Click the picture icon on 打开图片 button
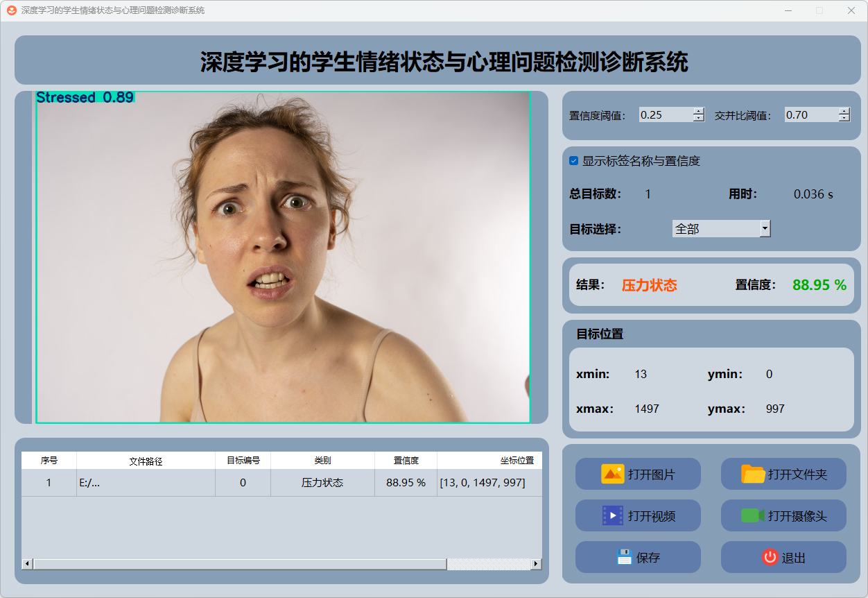The height and width of the screenshot is (598, 868). pyautogui.click(x=613, y=475)
